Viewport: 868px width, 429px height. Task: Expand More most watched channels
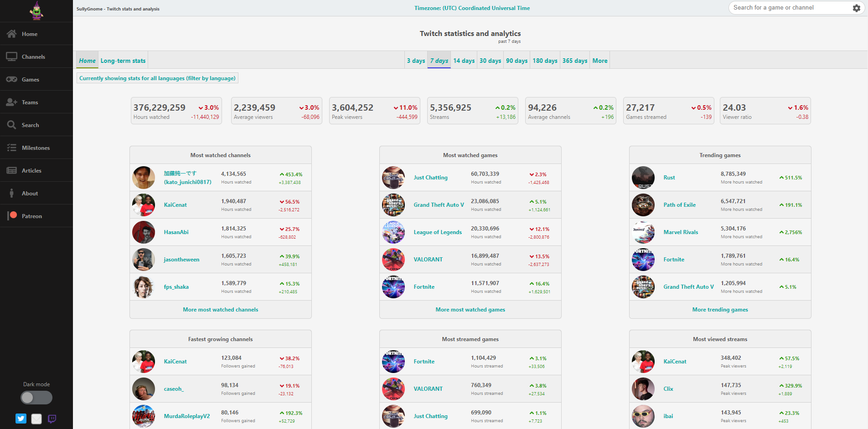coord(220,310)
